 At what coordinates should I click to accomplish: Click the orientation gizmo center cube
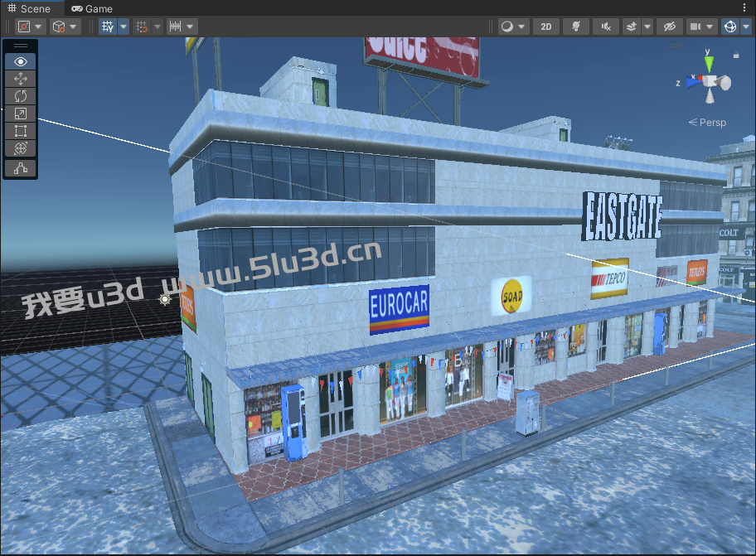coord(710,81)
